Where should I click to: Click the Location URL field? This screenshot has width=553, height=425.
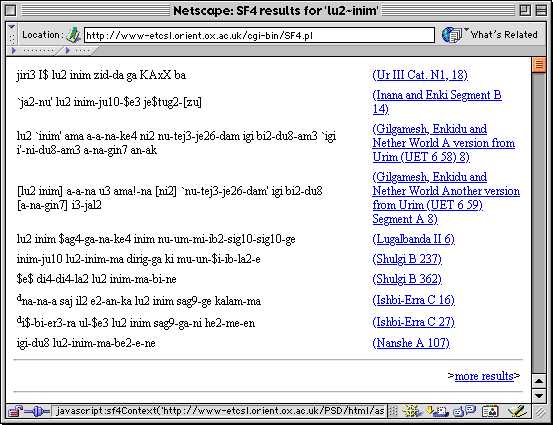(x=259, y=35)
